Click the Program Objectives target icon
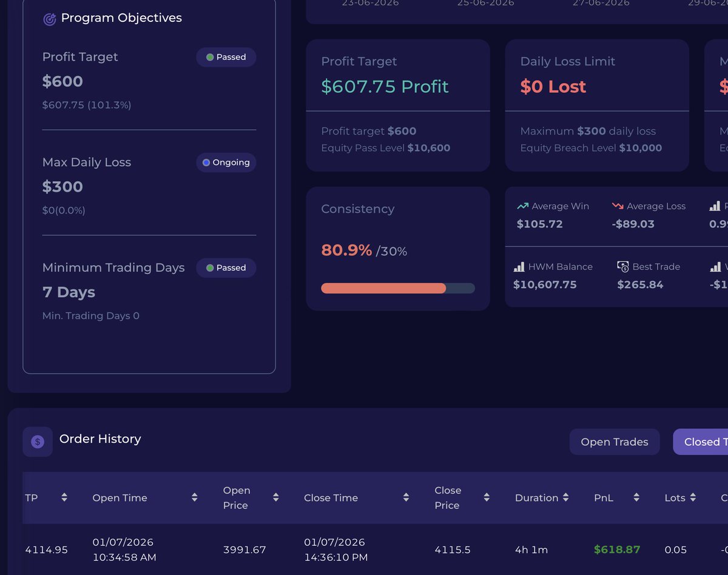728x575 pixels. pos(50,19)
